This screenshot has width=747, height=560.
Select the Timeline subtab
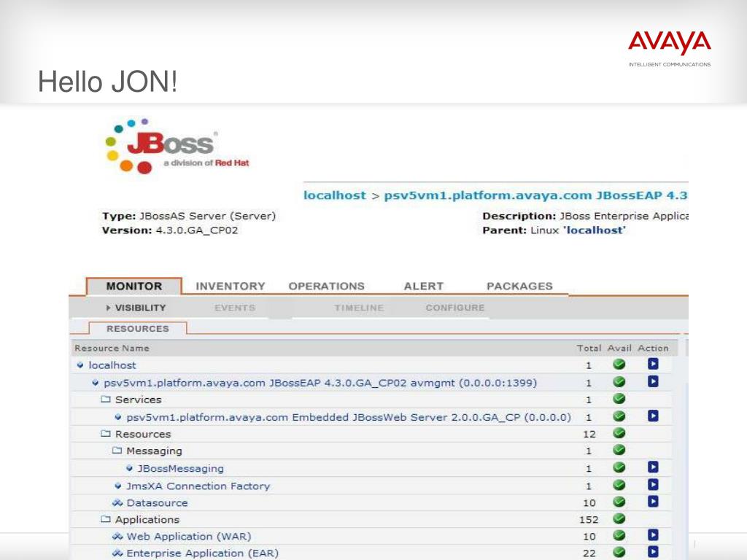[x=359, y=308]
